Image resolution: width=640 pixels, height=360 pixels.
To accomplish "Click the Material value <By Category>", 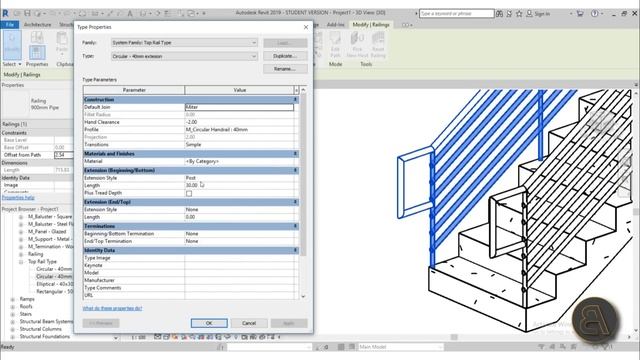I will coord(239,161).
